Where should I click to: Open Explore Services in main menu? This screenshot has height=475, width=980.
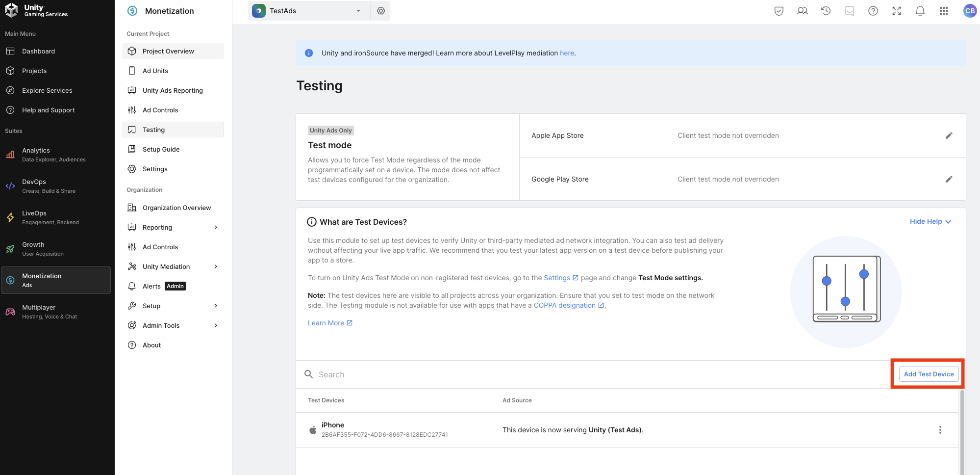[x=56, y=90]
